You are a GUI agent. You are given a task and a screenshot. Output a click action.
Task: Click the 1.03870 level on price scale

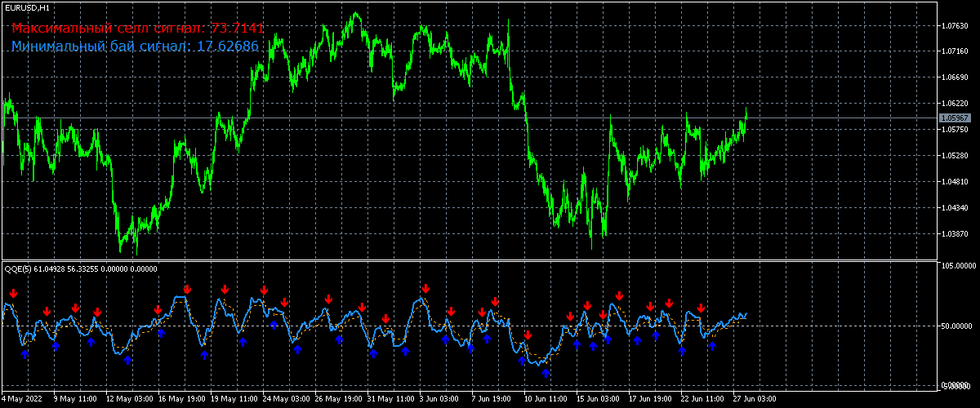954,234
